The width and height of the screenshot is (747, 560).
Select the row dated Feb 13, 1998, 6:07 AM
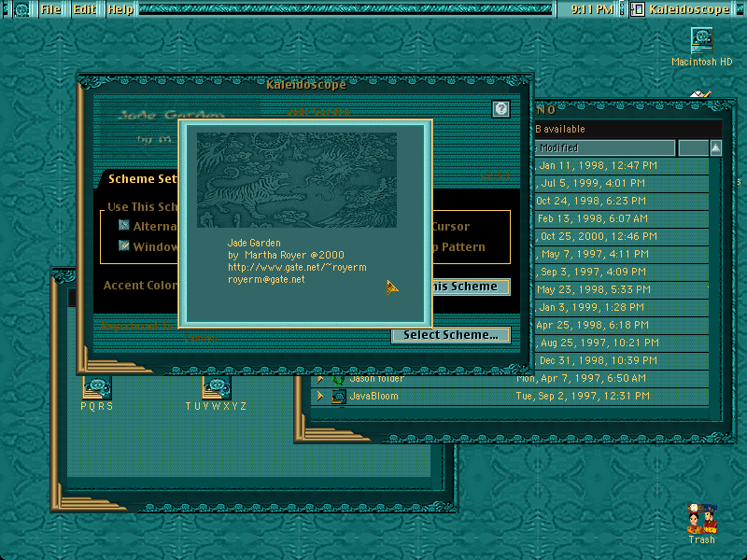(x=621, y=218)
